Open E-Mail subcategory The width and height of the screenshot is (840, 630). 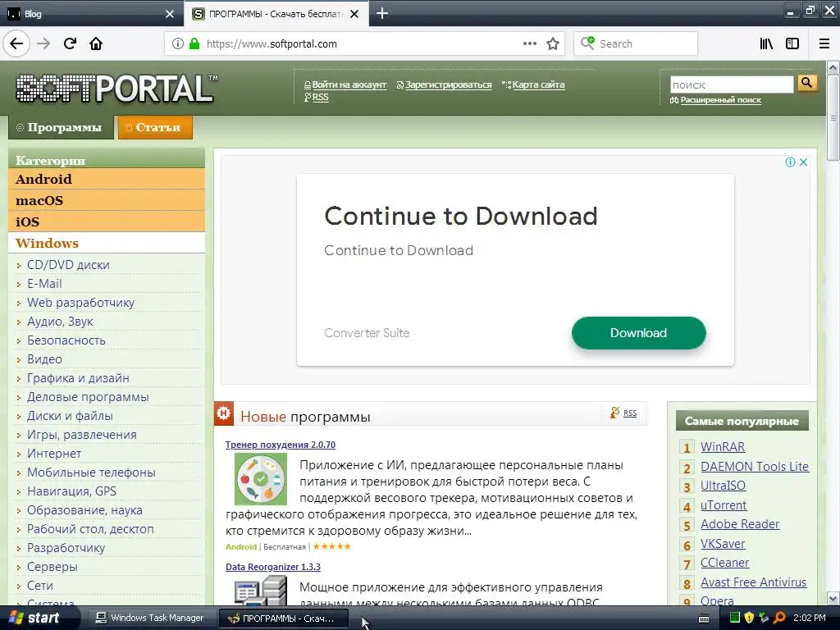click(44, 283)
